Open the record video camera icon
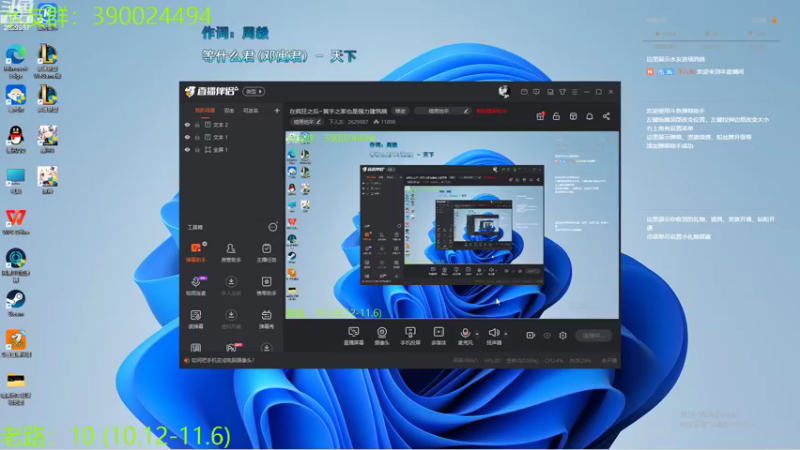 tap(531, 335)
